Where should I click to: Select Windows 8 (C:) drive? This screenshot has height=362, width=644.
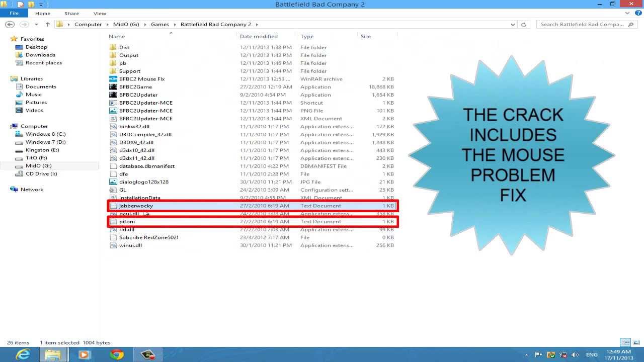[x=45, y=134]
